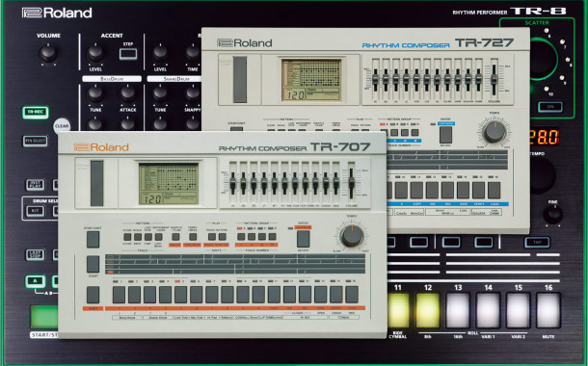Screen dimensions: 588x366
Task: Click the TR-727 cartridge slot
Action: pyautogui.click(x=240, y=79)
